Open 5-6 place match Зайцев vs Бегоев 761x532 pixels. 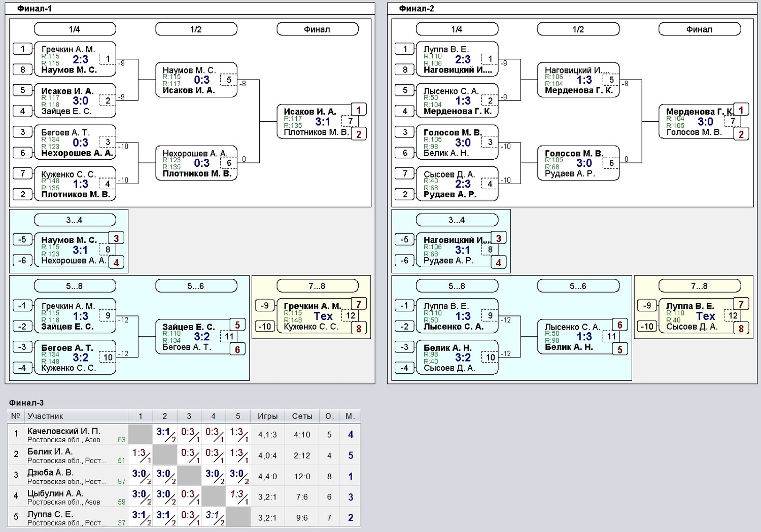[x=196, y=336]
